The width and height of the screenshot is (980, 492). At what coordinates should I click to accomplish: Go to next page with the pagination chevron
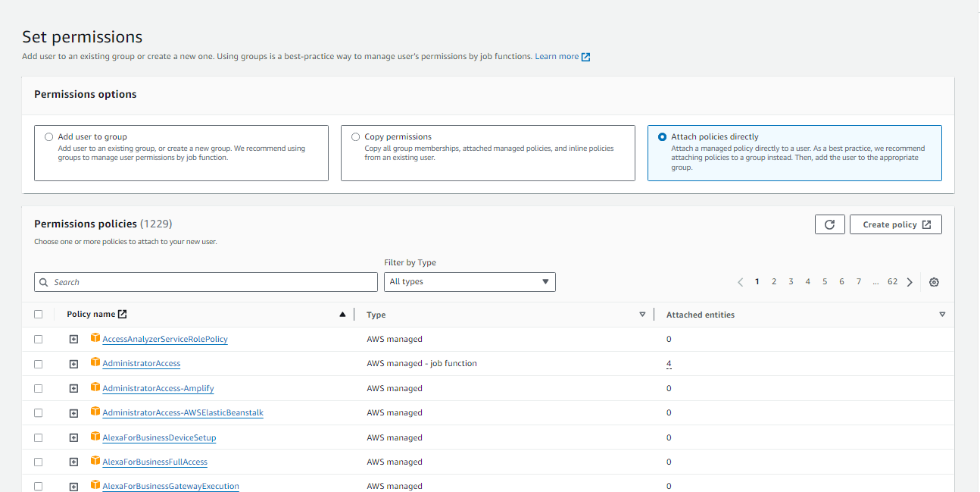point(910,281)
